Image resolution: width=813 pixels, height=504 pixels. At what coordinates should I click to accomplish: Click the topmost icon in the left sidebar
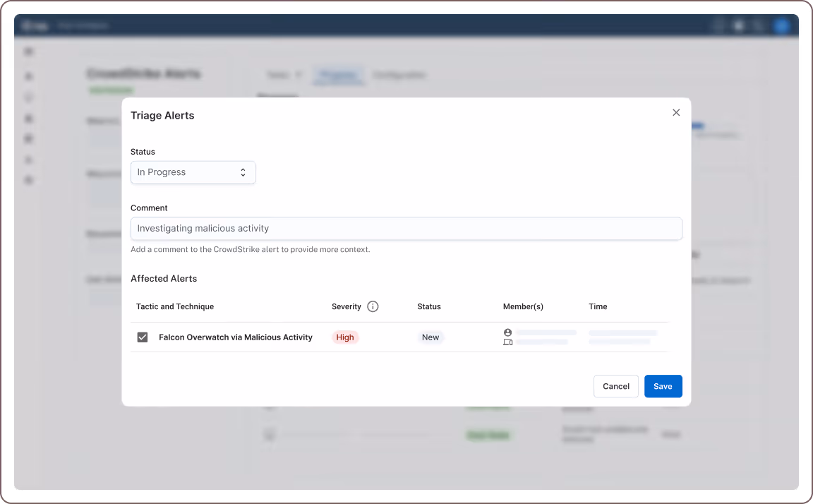tap(28, 51)
